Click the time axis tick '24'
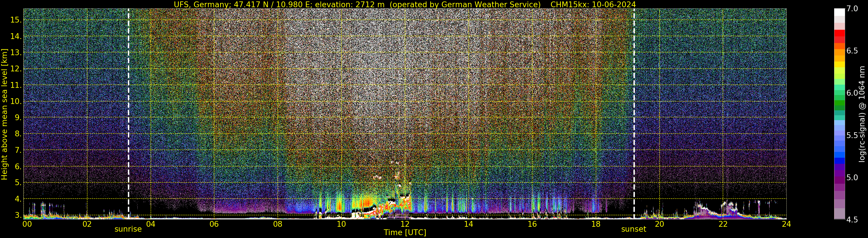 pos(786,224)
